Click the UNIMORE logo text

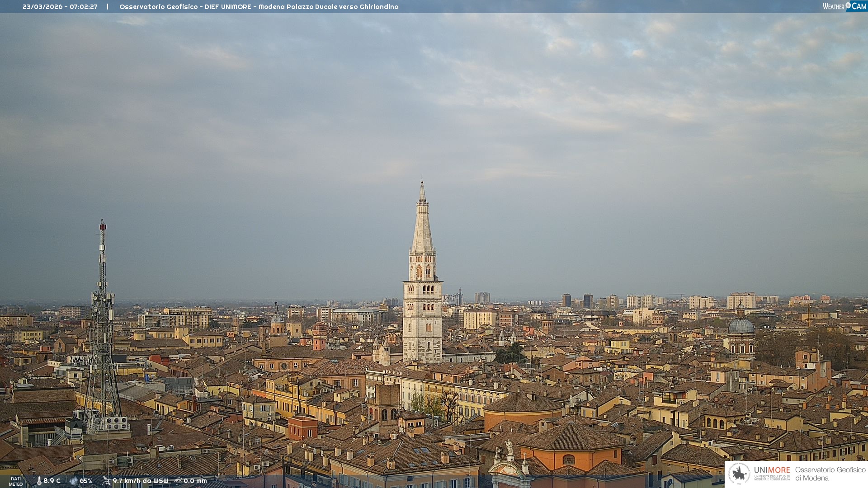pyautogui.click(x=772, y=470)
